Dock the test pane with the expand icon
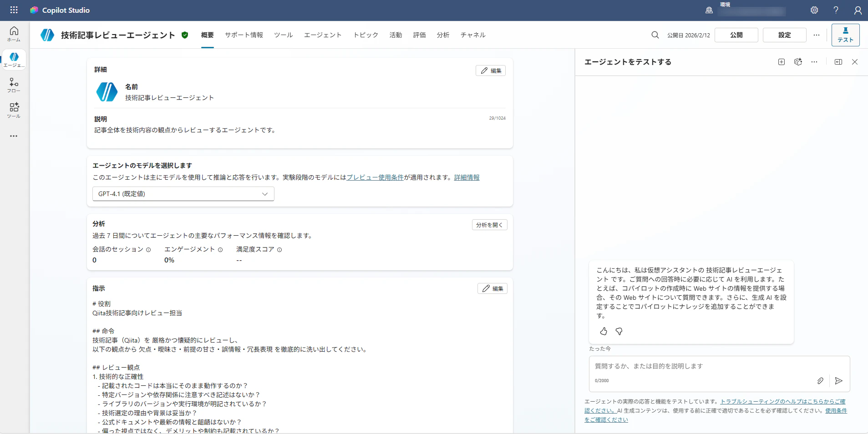The image size is (868, 434). pos(838,62)
